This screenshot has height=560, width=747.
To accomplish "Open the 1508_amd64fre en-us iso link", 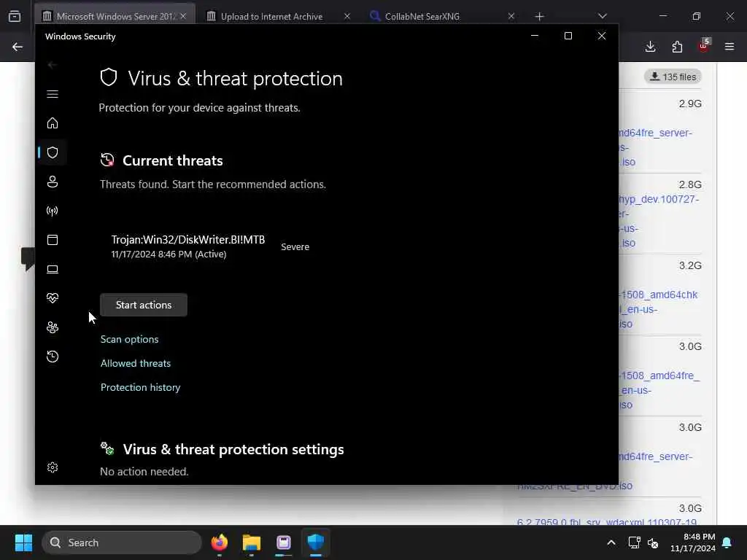I will [659, 390].
